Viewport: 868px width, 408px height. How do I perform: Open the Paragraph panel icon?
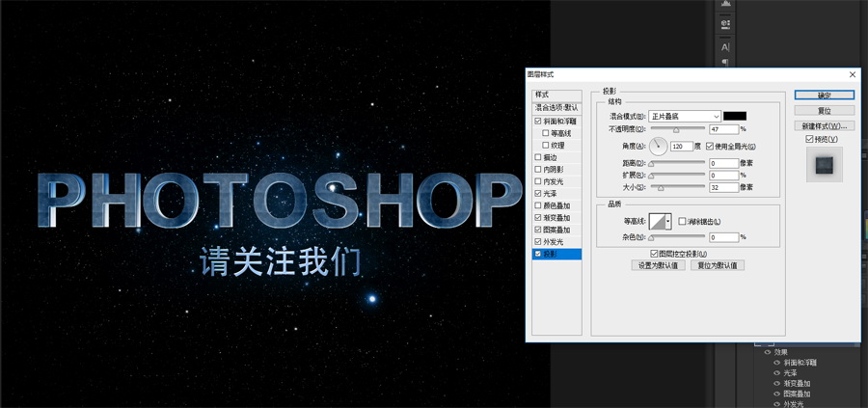(725, 62)
